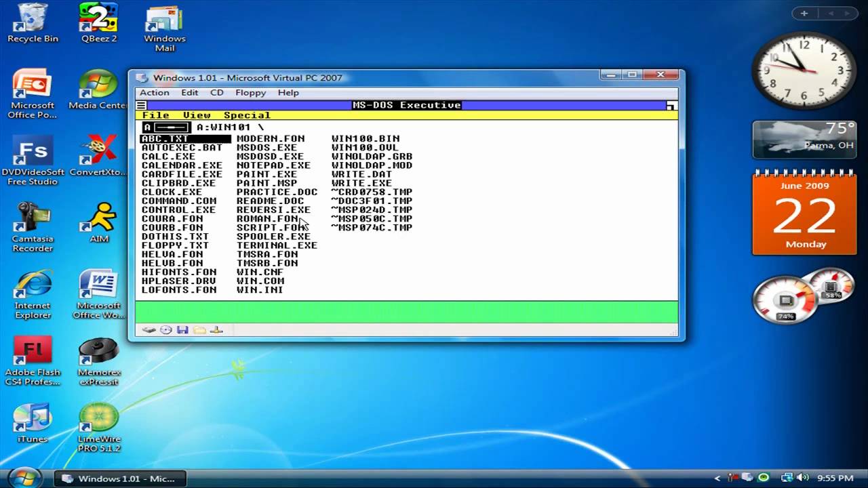868x488 pixels.
Task: Open the CD menu in Virtual PC
Action: click(x=217, y=93)
